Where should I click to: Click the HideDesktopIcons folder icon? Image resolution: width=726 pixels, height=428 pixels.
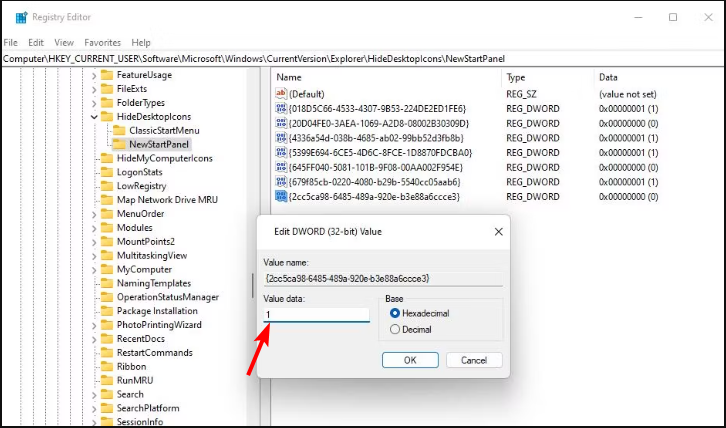pos(107,116)
